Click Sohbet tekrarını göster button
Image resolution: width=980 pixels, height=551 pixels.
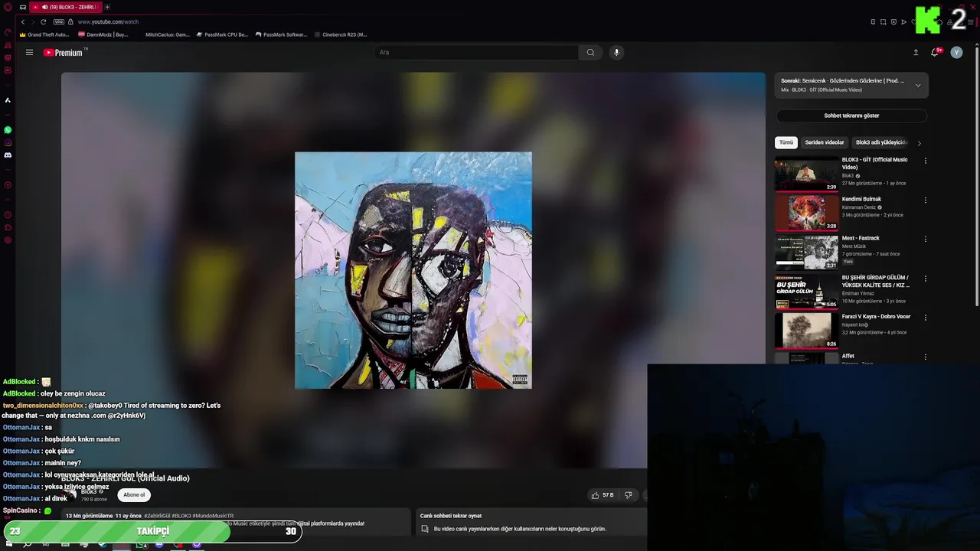tap(851, 116)
